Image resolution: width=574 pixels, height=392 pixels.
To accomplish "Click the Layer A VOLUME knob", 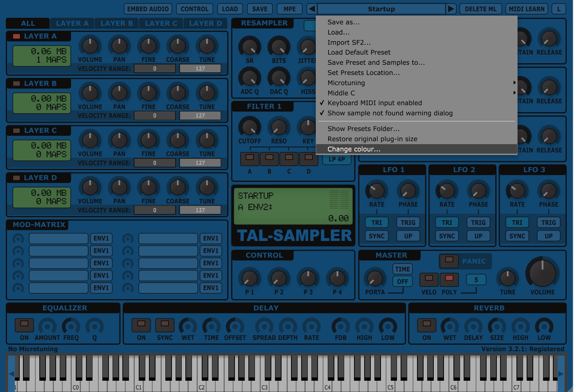I will [x=90, y=46].
